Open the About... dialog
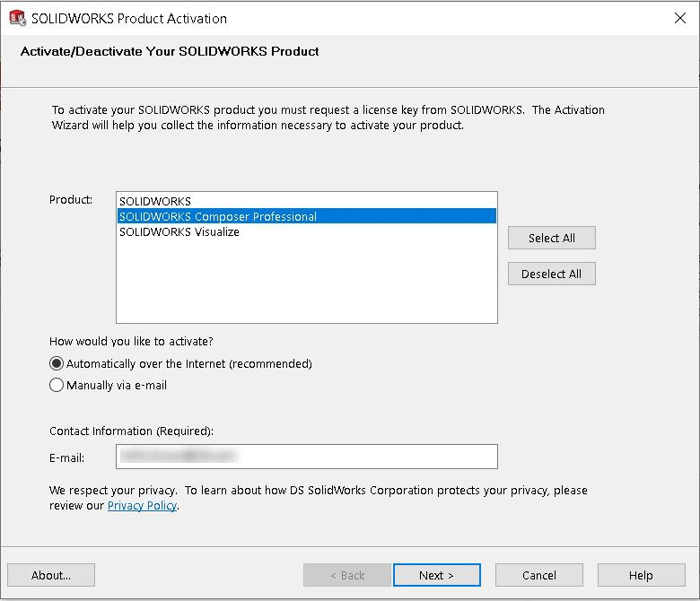This screenshot has height=601, width=700. click(51, 575)
